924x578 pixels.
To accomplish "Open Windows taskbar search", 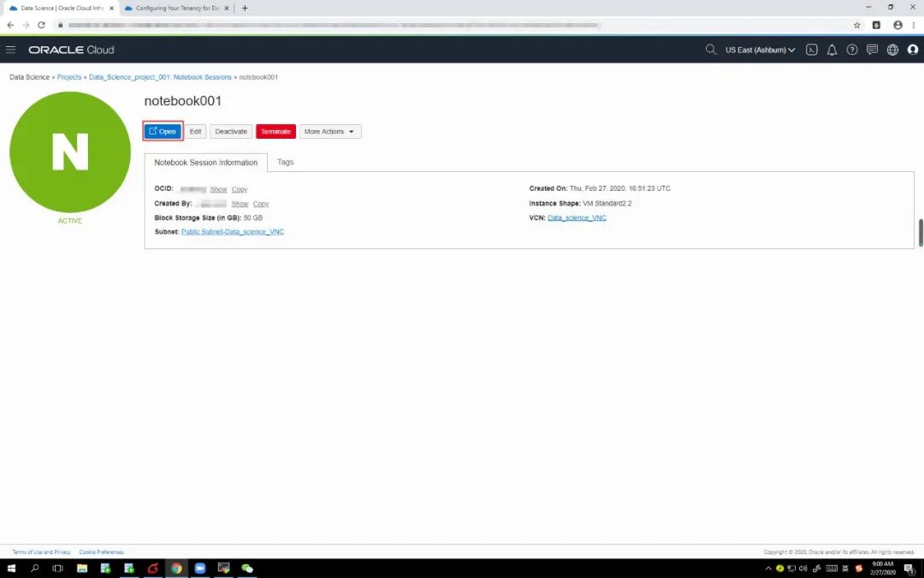I will [x=34, y=569].
